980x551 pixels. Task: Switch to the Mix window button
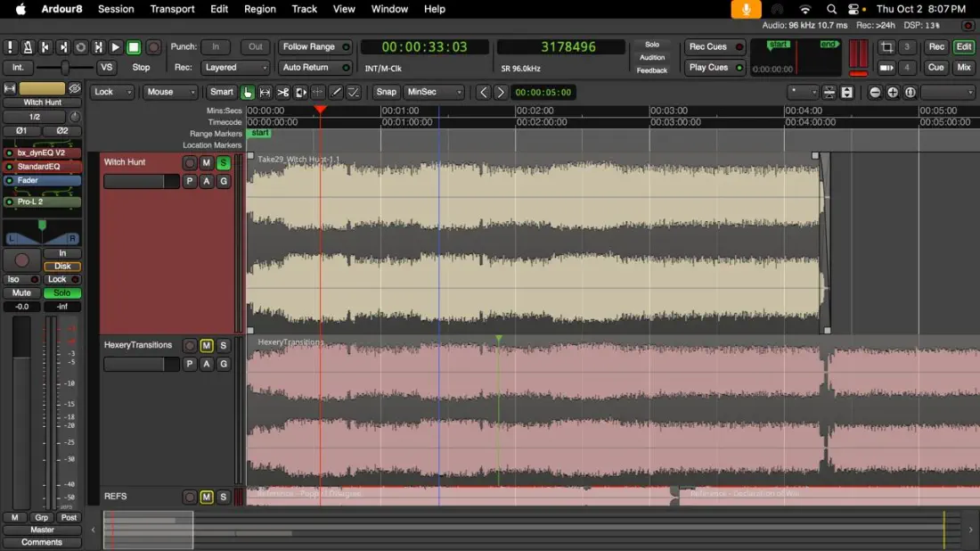pyautogui.click(x=963, y=68)
